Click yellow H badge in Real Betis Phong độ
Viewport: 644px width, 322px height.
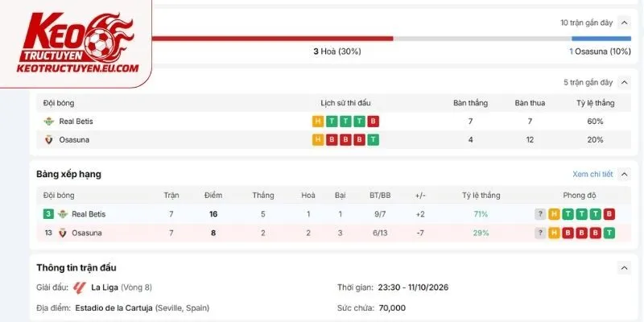[x=554, y=214]
